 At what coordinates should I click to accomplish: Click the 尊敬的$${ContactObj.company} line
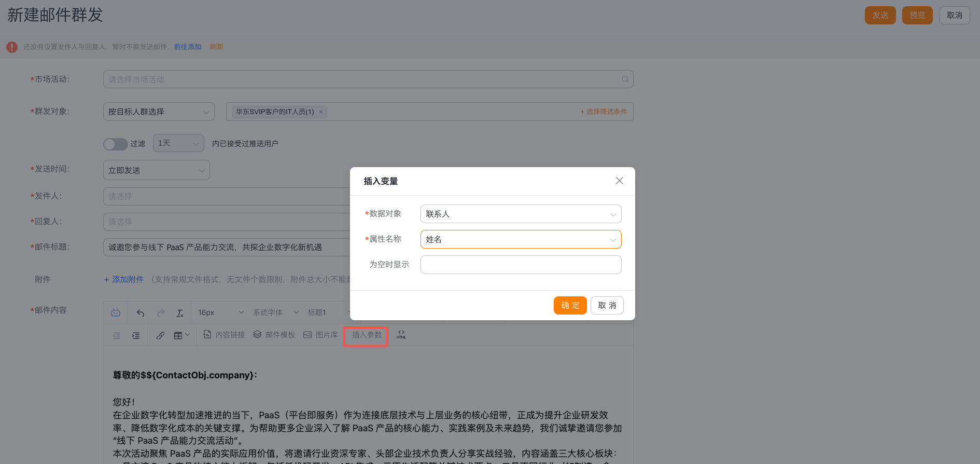pyautogui.click(x=185, y=375)
